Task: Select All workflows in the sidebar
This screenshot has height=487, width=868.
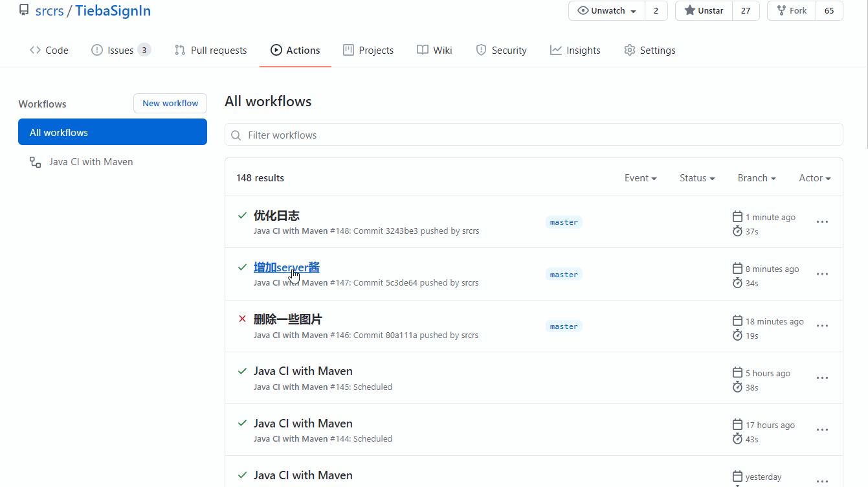Action: (113, 132)
